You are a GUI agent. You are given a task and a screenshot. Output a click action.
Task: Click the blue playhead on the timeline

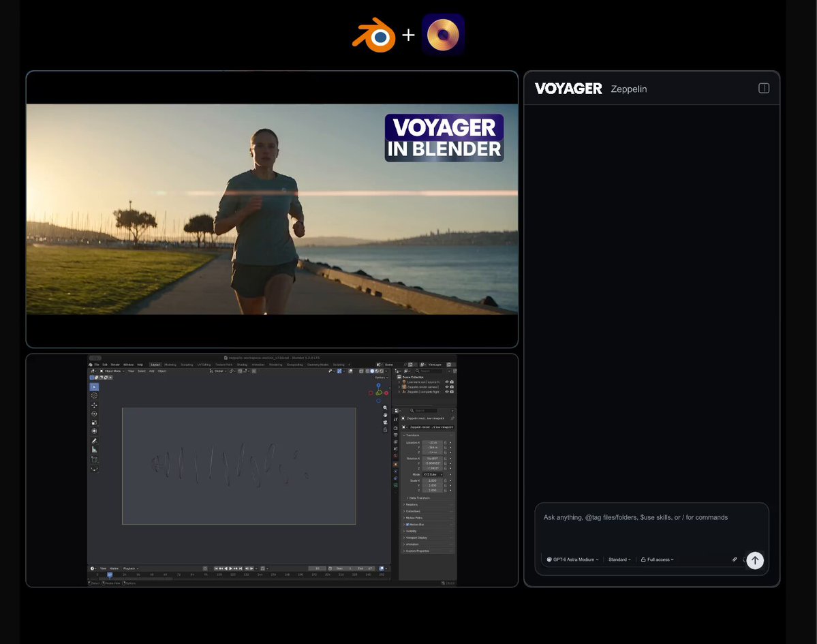click(110, 574)
